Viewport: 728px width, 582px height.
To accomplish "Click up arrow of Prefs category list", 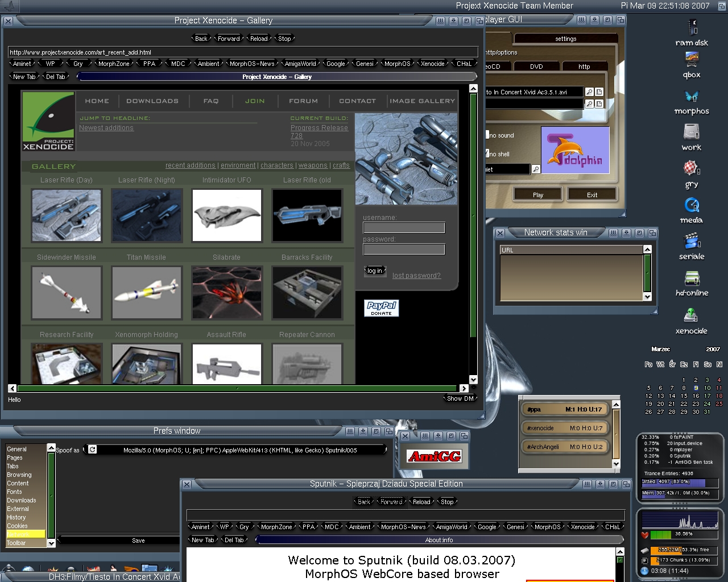I will 51,448.
